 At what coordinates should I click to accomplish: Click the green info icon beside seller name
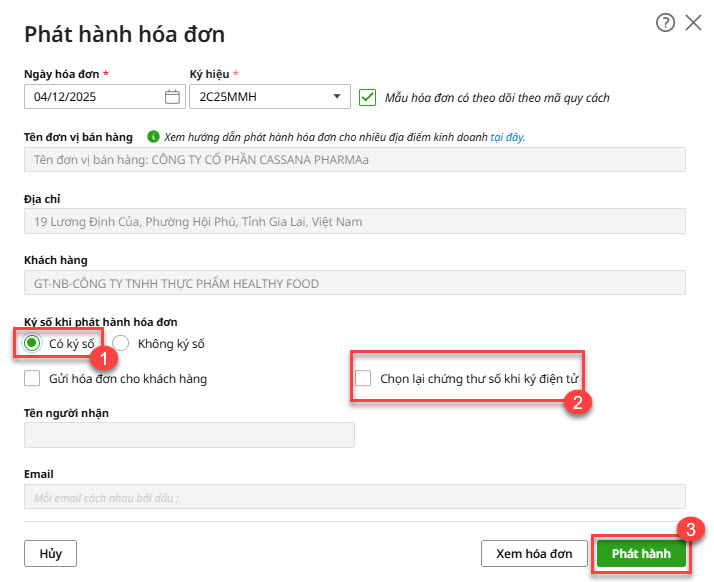coord(153,137)
